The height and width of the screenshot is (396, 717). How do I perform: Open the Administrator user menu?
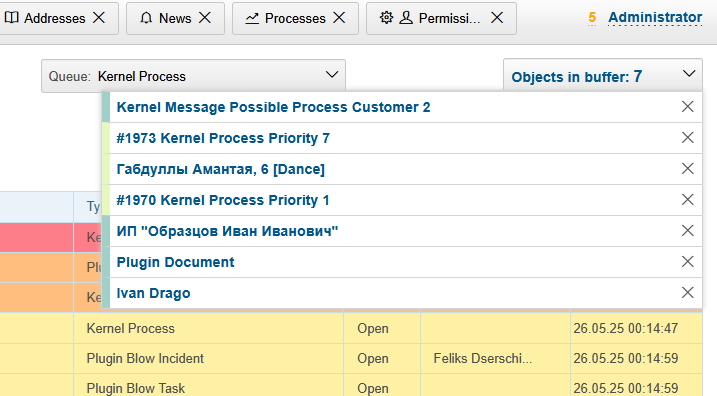pyautogui.click(x=655, y=17)
